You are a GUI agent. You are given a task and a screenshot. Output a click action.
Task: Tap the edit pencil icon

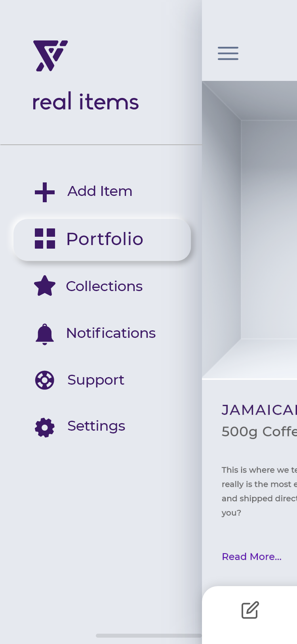(250, 610)
